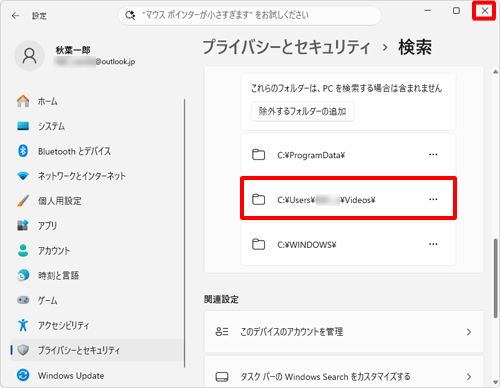Click the folder icon beside C:¥WINDOWS¥
Image resolution: width=500 pixels, height=388 pixels.
[x=258, y=244]
